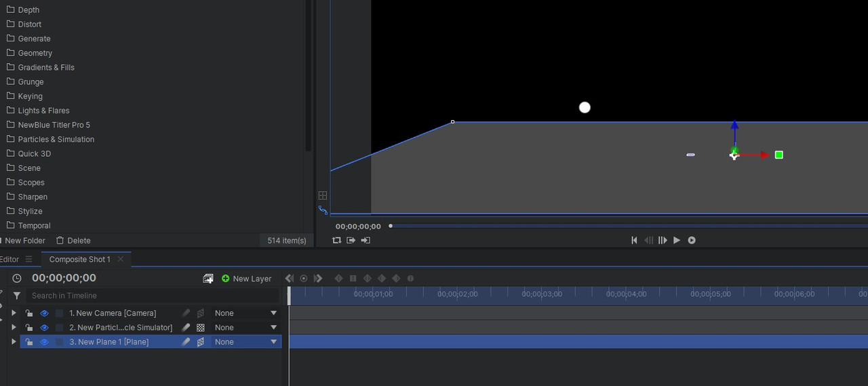Screen dimensions: 868x386
Task: Toggle motion blur for New Camera layer
Action: (x=186, y=313)
